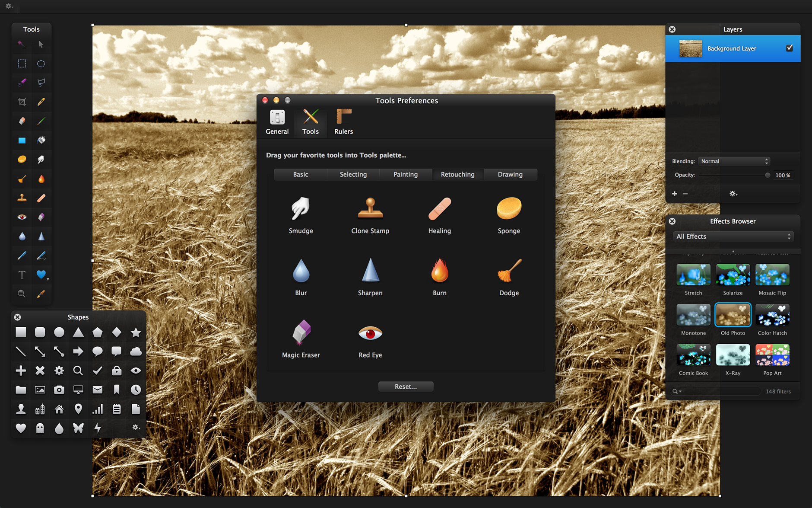Switch to the Drawing tools category
812x508 pixels.
pyautogui.click(x=510, y=174)
